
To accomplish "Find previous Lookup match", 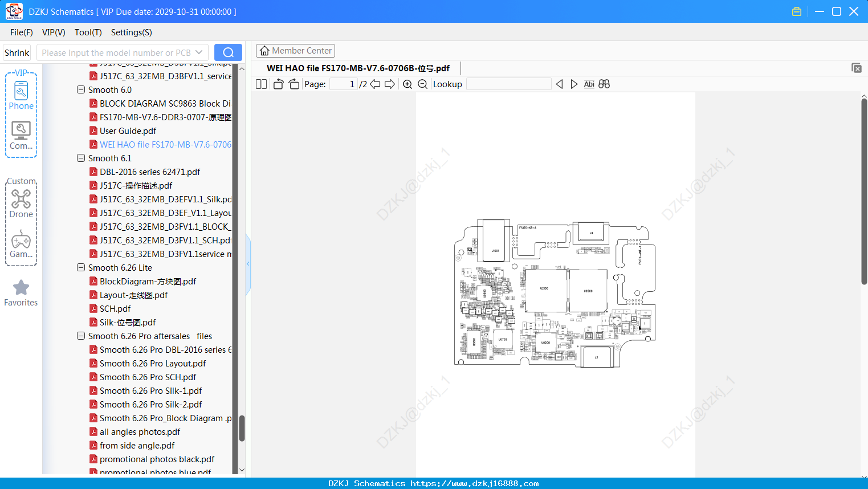I will pos(559,84).
